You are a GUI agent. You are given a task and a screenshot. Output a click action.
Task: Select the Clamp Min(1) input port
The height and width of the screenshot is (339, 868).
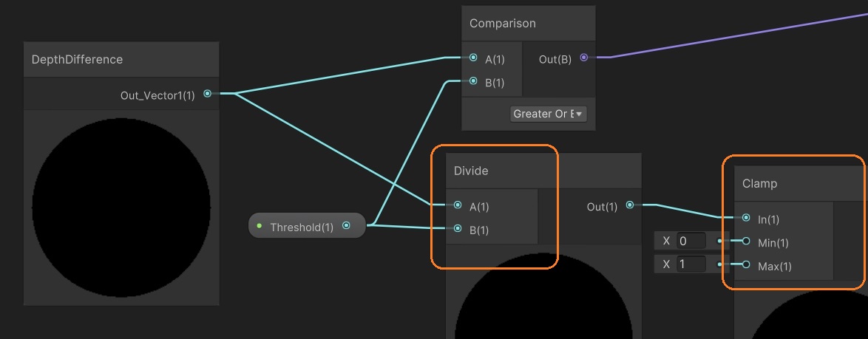point(746,242)
